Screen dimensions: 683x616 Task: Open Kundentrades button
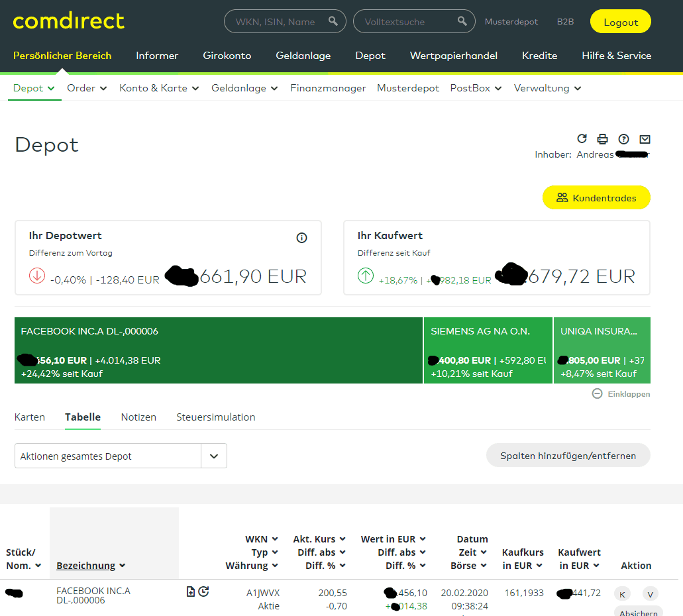pos(596,198)
